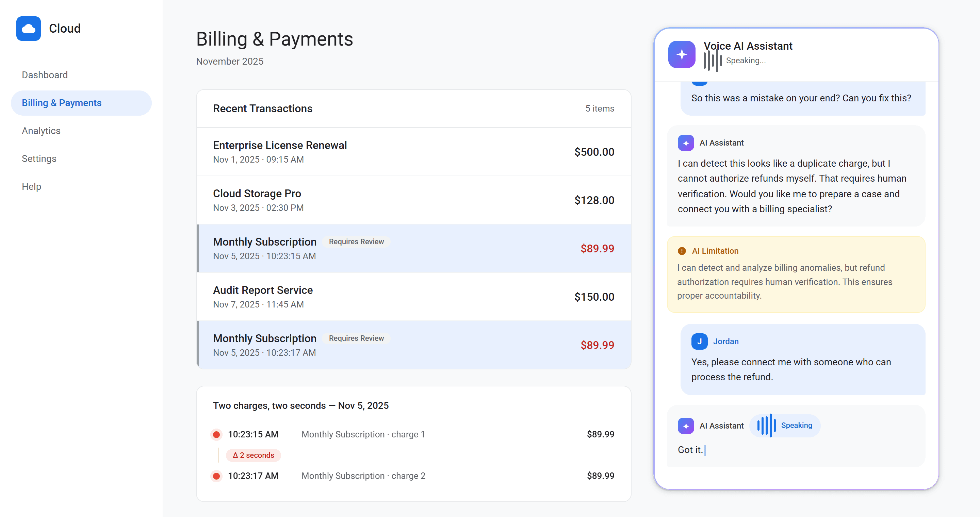Click Requires Review badge on 10:23:17 row

356,338
